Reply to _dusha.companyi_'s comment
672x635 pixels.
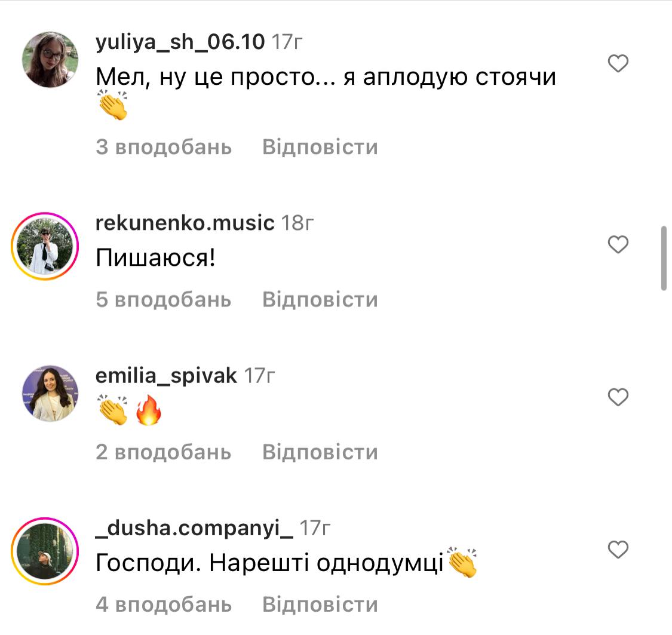click(x=320, y=605)
